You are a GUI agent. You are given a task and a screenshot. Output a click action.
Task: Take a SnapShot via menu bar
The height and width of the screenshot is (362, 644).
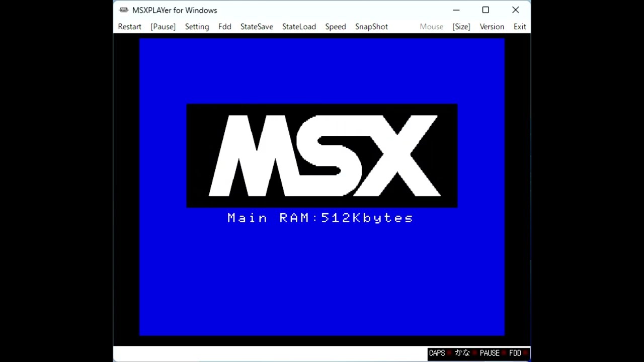[371, 27]
